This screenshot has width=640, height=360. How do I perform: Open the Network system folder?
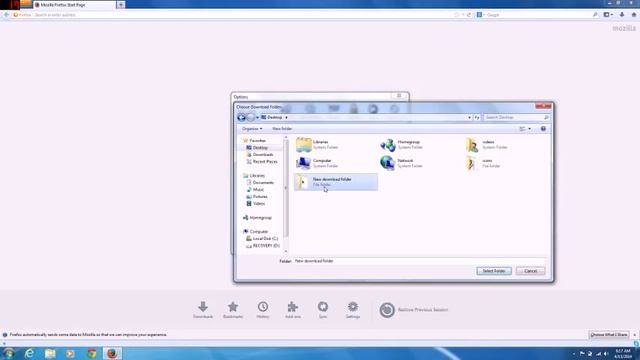(x=402, y=163)
